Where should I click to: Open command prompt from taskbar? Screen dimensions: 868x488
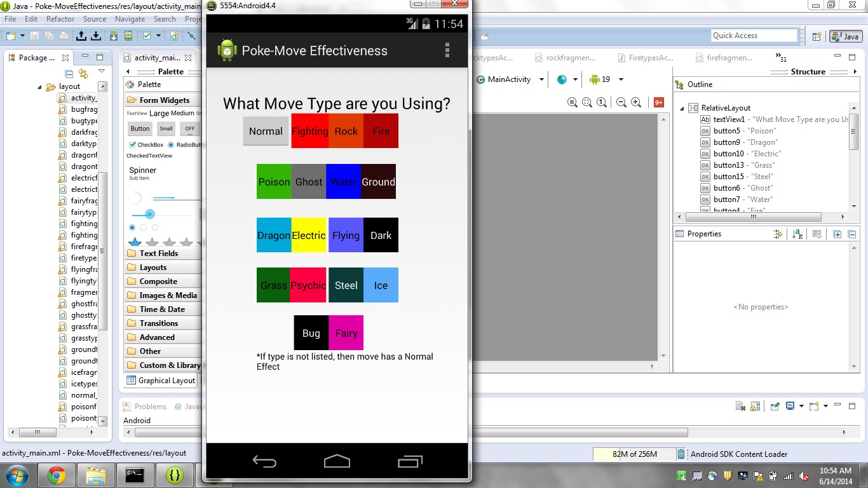(135, 475)
